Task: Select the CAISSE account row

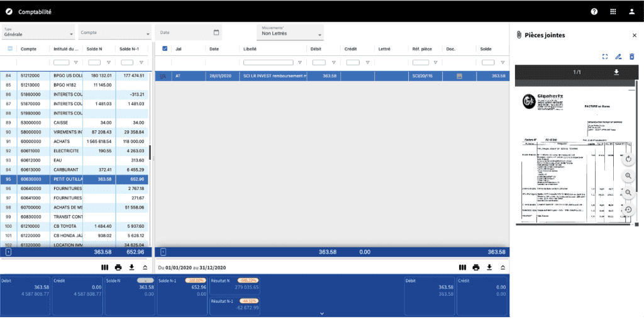Action: point(75,123)
